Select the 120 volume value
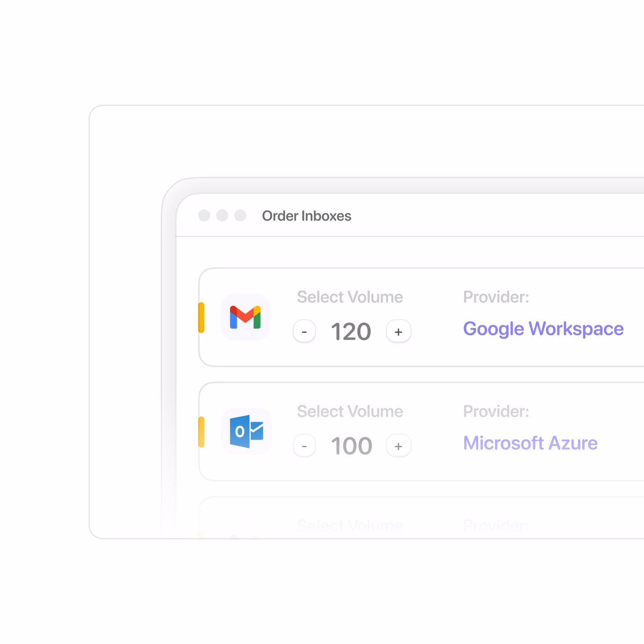Screen dimensions: 644x644 click(351, 332)
